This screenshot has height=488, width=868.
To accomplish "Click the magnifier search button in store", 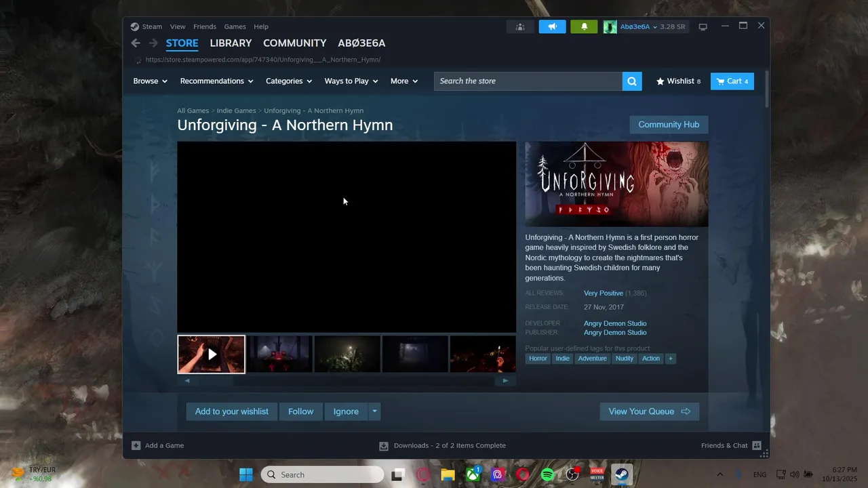I will point(632,81).
